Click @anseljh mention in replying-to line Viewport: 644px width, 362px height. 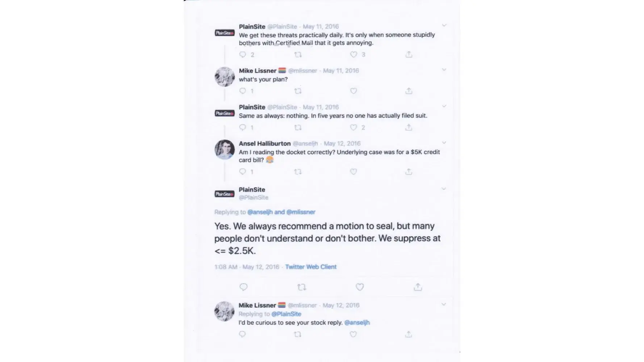coord(260,212)
